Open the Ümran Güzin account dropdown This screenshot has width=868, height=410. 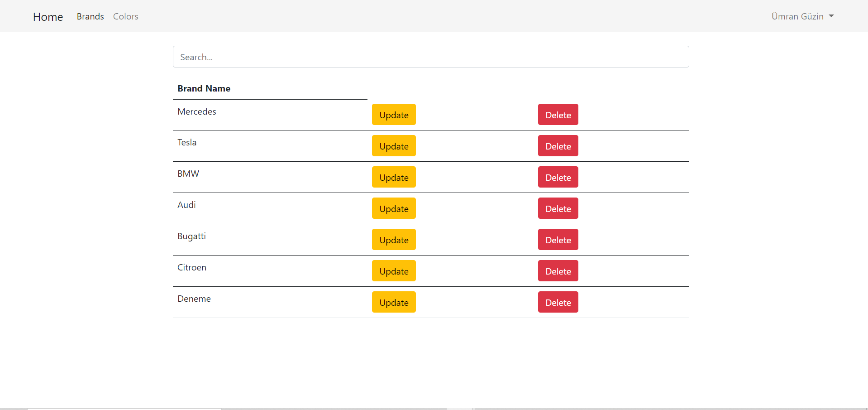(x=797, y=16)
